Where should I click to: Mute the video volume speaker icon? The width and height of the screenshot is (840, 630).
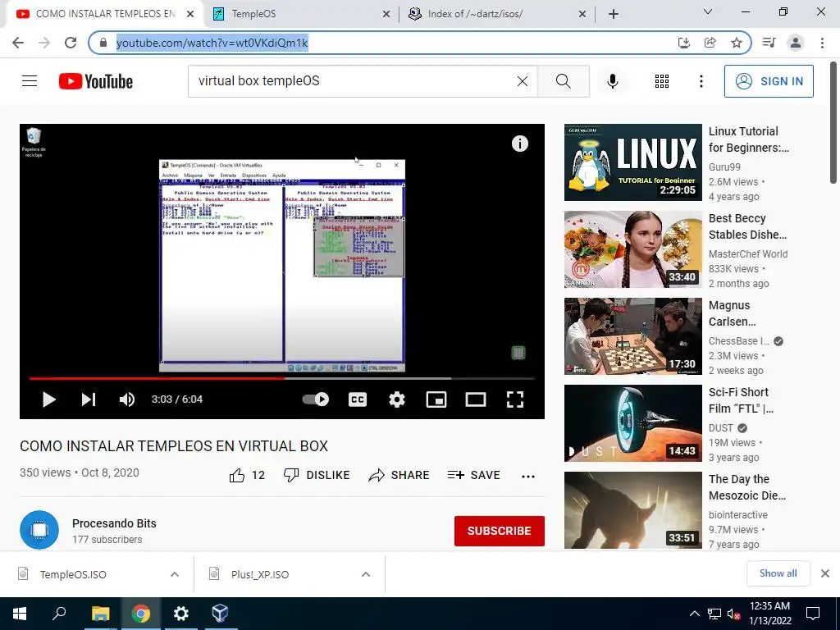tap(127, 399)
